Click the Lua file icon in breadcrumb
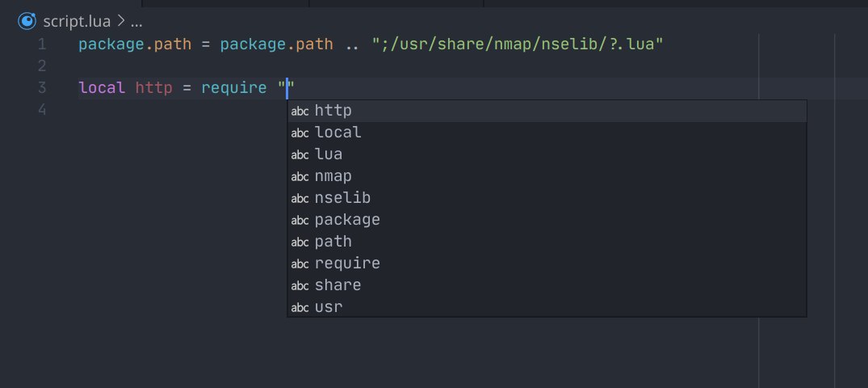Image resolution: width=868 pixels, height=388 pixels. click(x=27, y=22)
